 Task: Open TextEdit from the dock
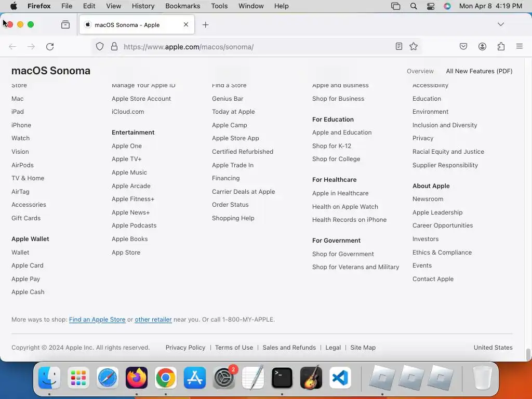(253, 378)
